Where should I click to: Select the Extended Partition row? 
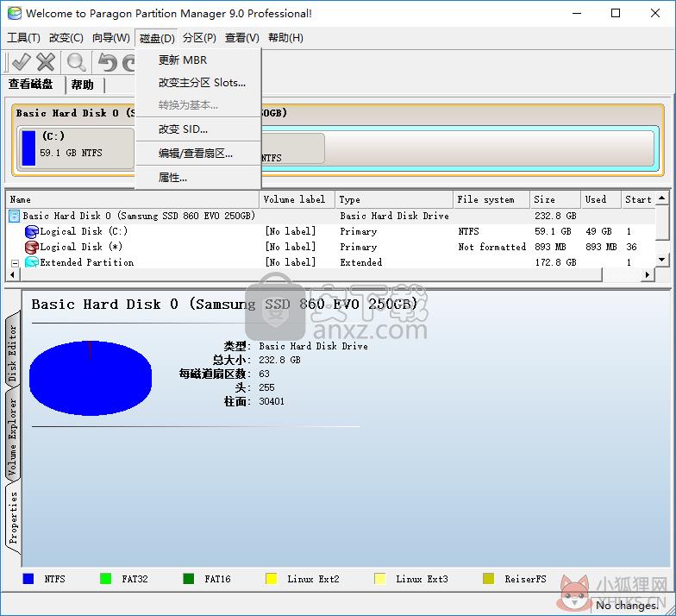pos(330,262)
